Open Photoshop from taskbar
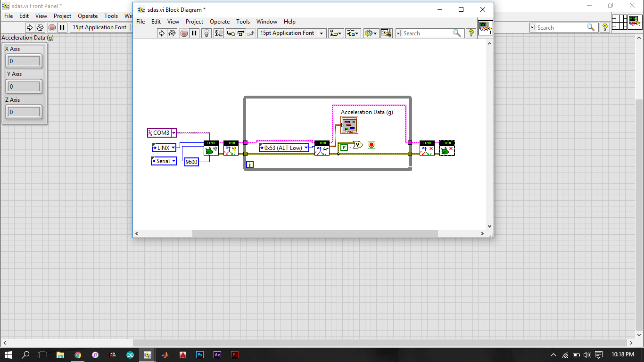The height and width of the screenshot is (362, 644). click(199, 355)
